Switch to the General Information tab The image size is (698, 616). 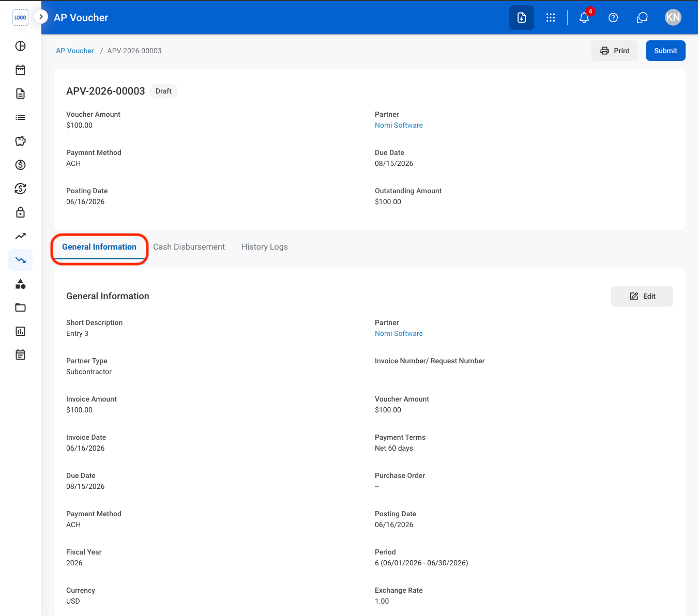pos(99,247)
